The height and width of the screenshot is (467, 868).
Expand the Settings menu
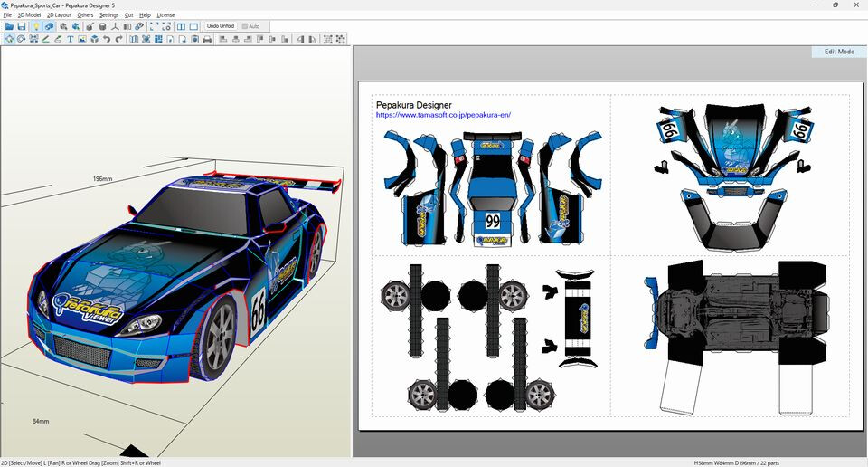coord(108,15)
